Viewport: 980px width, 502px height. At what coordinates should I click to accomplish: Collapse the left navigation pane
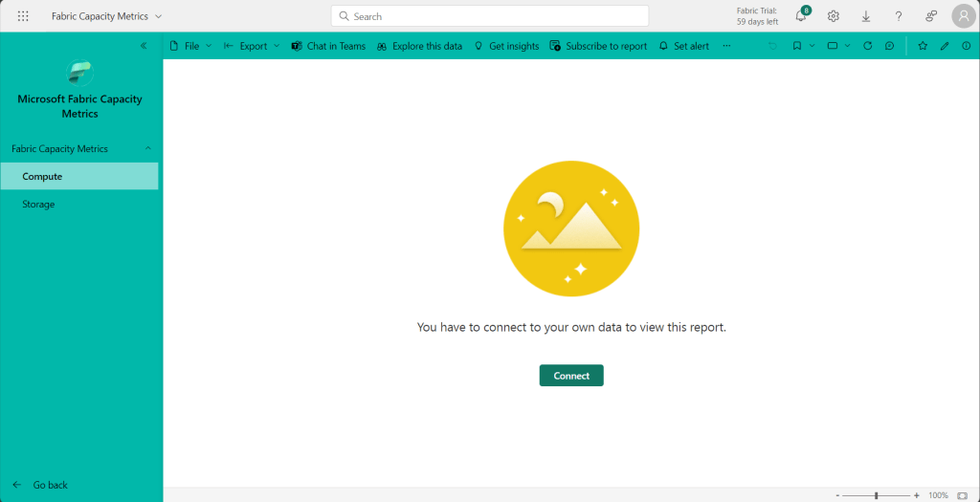[x=145, y=46]
